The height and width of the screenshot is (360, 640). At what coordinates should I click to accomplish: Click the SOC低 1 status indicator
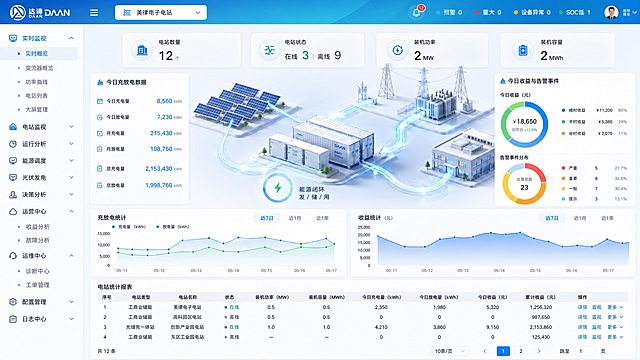[x=575, y=13]
